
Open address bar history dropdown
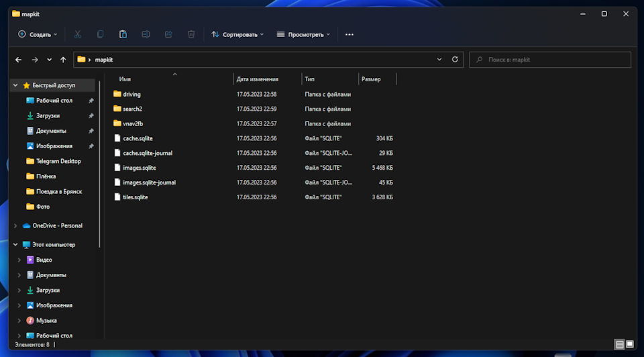[439, 60]
